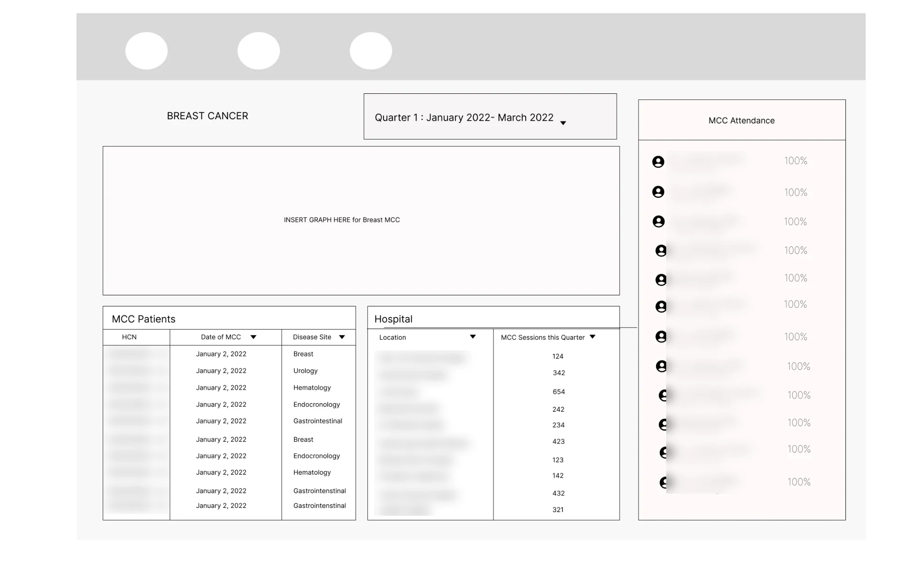Screen dimensions: 924x568
Task: Click the middle white circle in header bar
Action: (x=259, y=51)
